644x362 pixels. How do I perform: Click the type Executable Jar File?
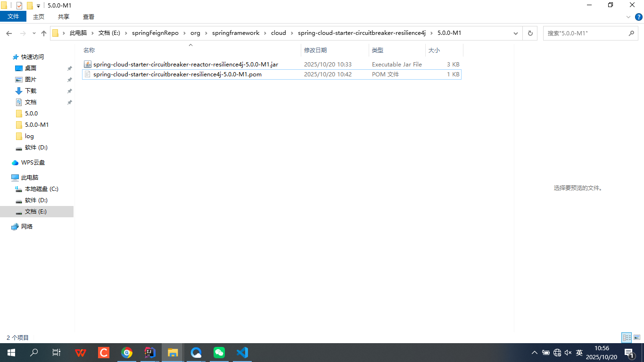click(x=397, y=64)
